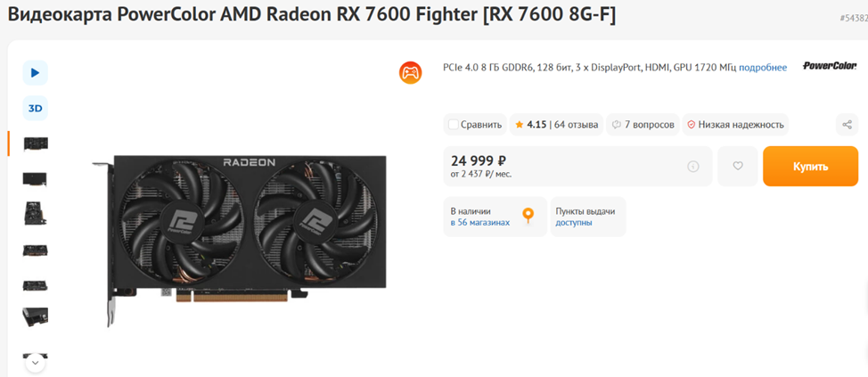
Task: Click the Пункты выдачи доступны link
Action: pos(585,217)
